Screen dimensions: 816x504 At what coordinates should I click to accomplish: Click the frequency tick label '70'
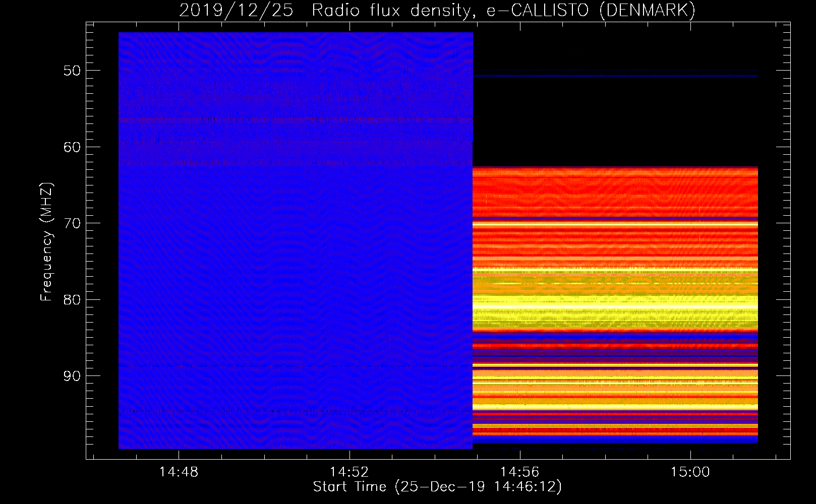[x=72, y=223]
